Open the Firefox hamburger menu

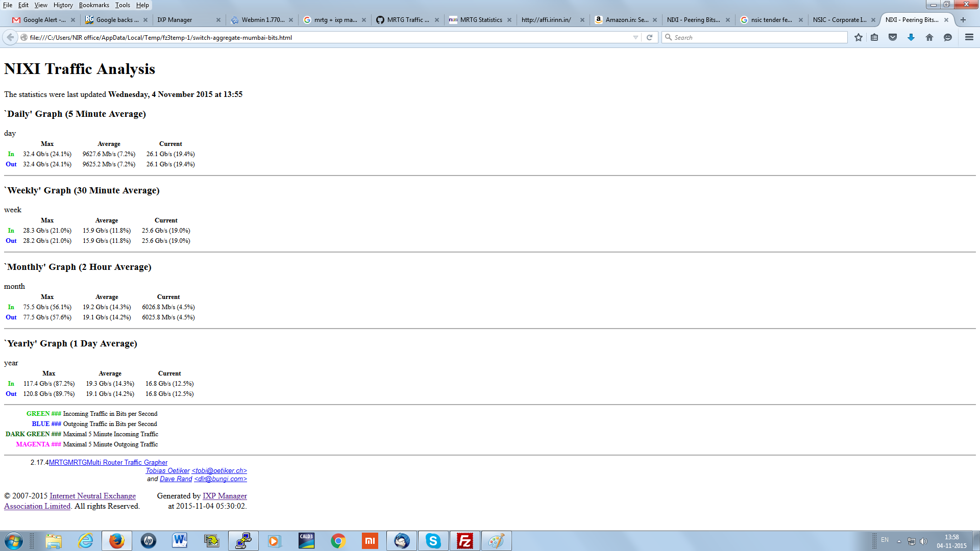coord(969,37)
